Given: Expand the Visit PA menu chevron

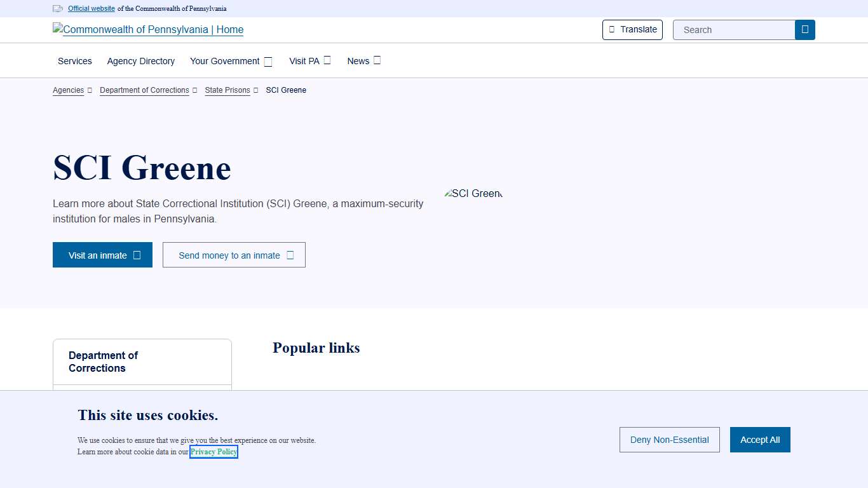Looking at the screenshot, I should pyautogui.click(x=327, y=60).
